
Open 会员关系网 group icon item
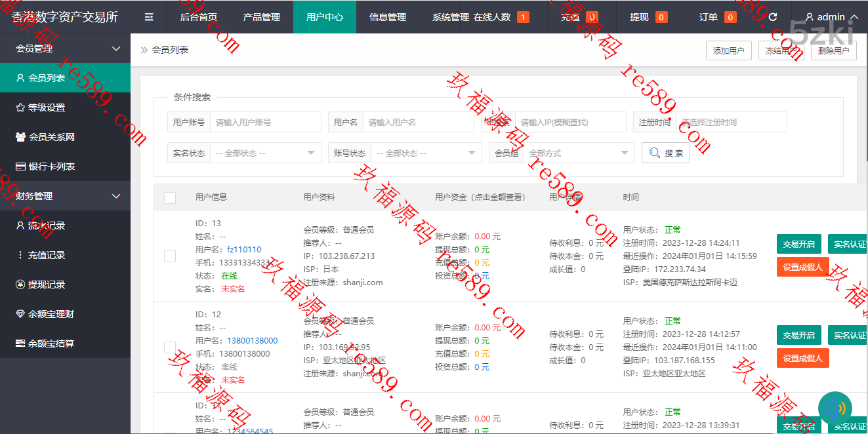20,137
